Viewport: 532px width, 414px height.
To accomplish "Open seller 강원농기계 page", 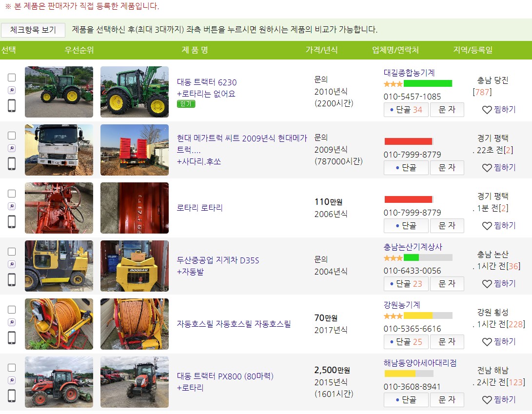I will point(402,305).
